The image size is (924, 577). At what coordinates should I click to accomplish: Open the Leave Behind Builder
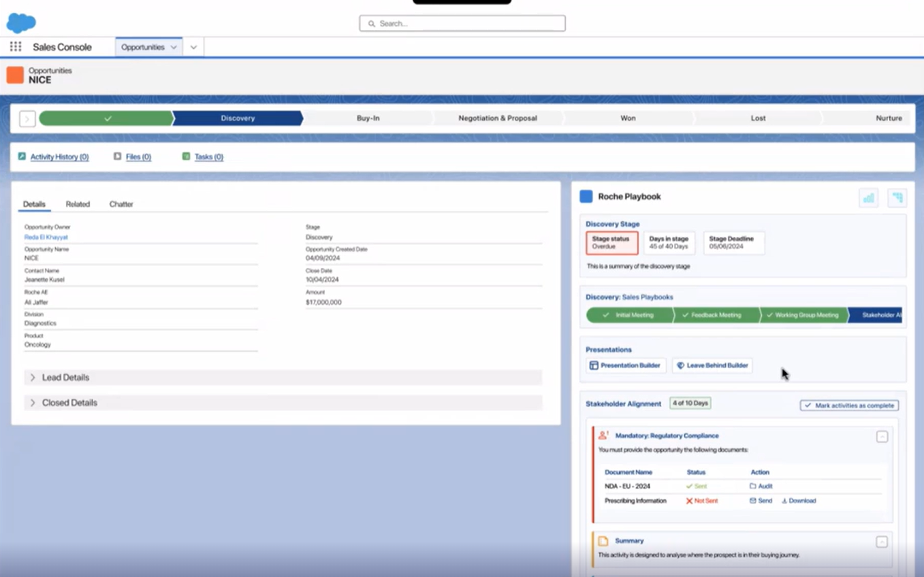(x=712, y=365)
